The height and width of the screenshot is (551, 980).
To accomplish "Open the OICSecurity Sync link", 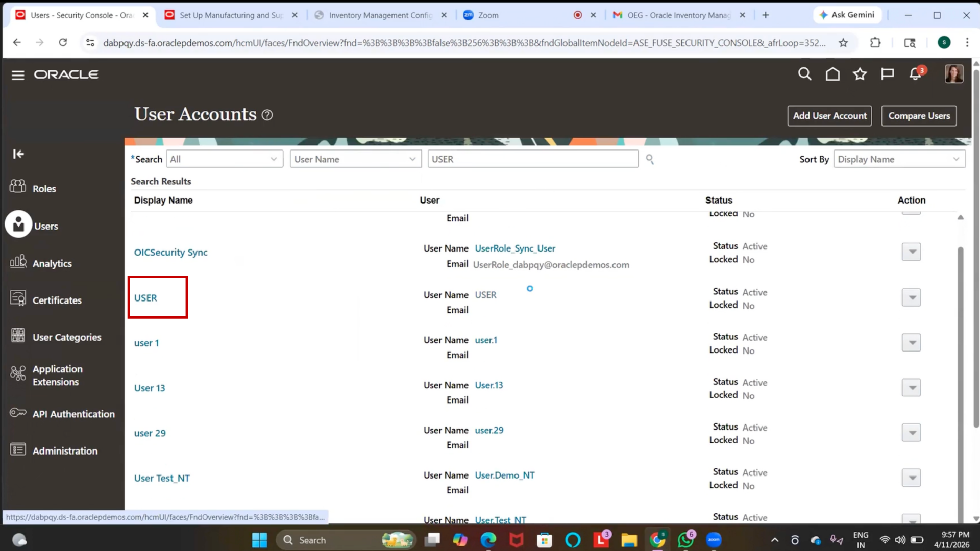I will [x=170, y=253].
